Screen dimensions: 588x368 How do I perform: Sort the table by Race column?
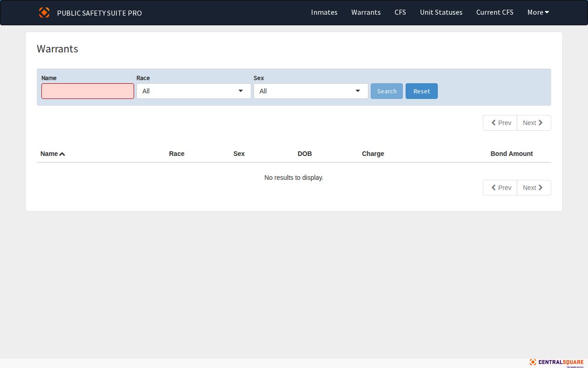point(177,154)
